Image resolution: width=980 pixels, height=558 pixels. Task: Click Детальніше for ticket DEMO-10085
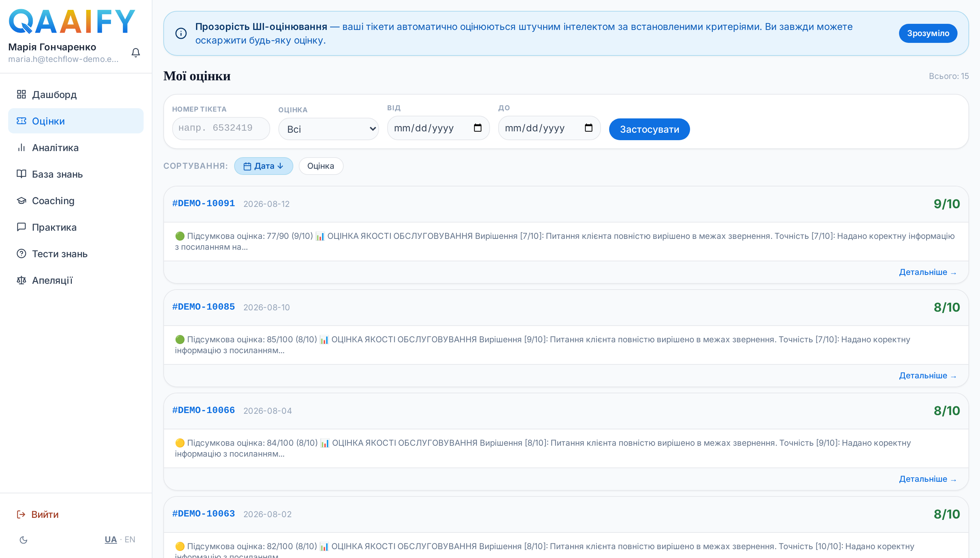[x=928, y=376]
